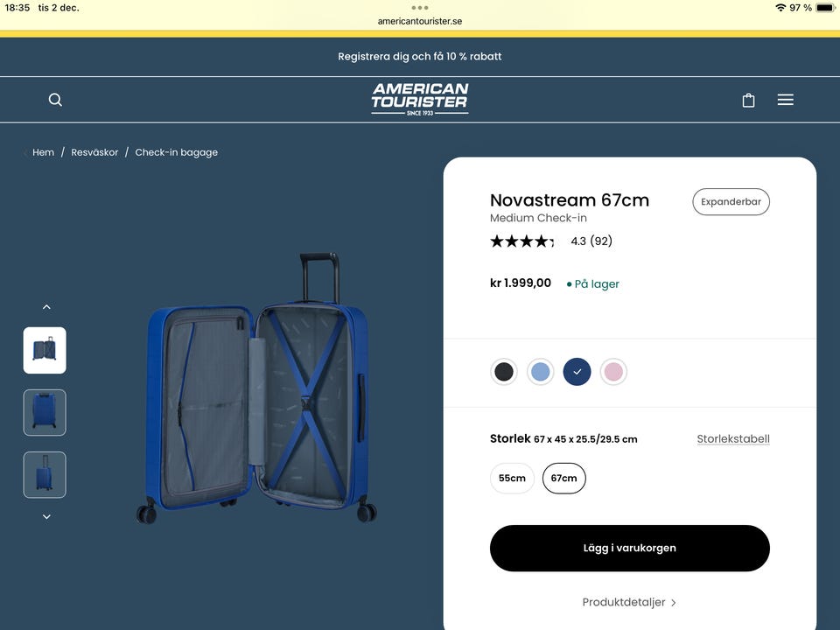This screenshot has width=840, height=630.
Task: Click the star rating icons
Action: click(521, 241)
